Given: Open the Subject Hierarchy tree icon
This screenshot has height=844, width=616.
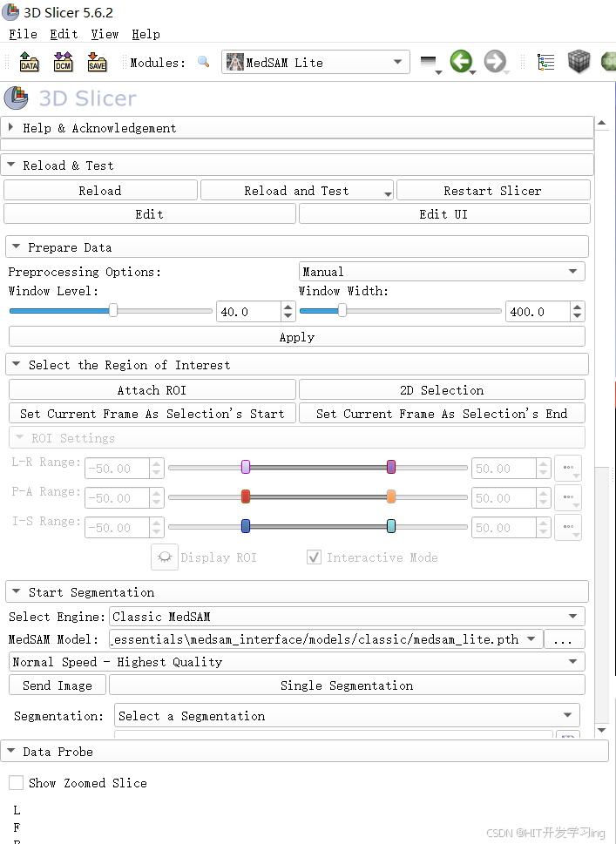Looking at the screenshot, I should 545,62.
